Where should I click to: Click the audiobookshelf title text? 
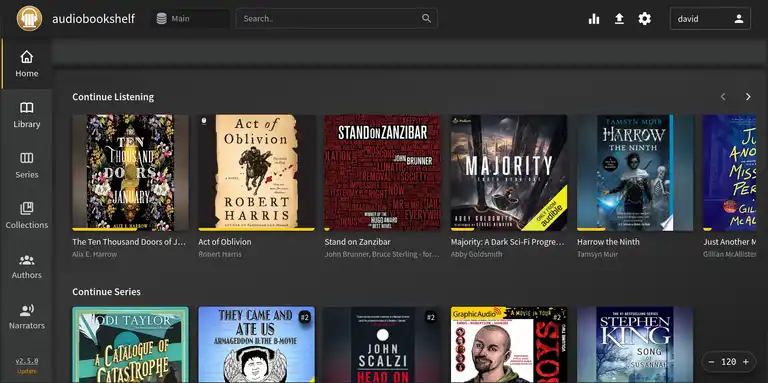94,19
